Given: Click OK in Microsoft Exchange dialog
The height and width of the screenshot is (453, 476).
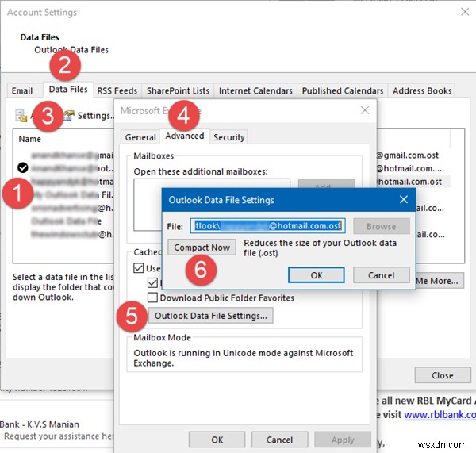Looking at the screenshot, I should click(217, 440).
